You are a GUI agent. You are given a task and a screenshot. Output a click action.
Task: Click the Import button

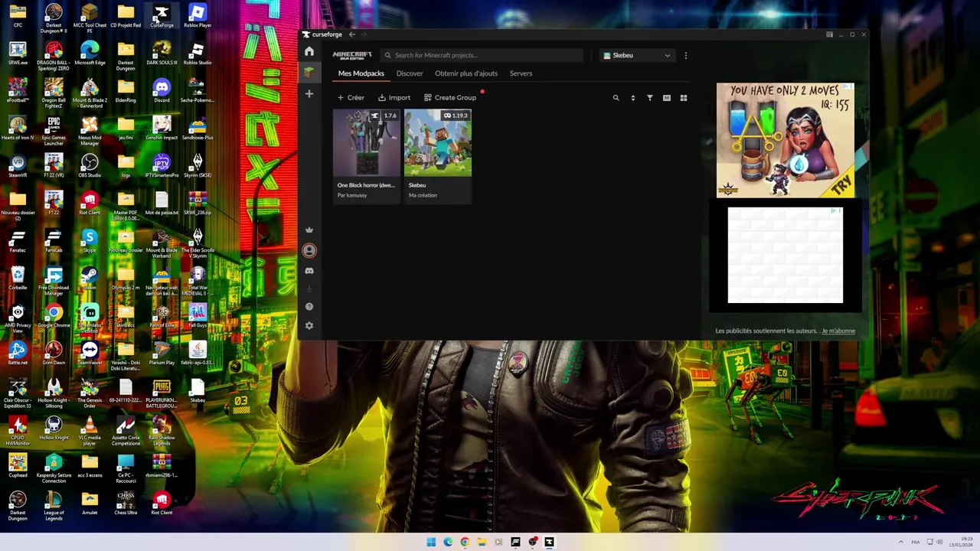tap(394, 98)
